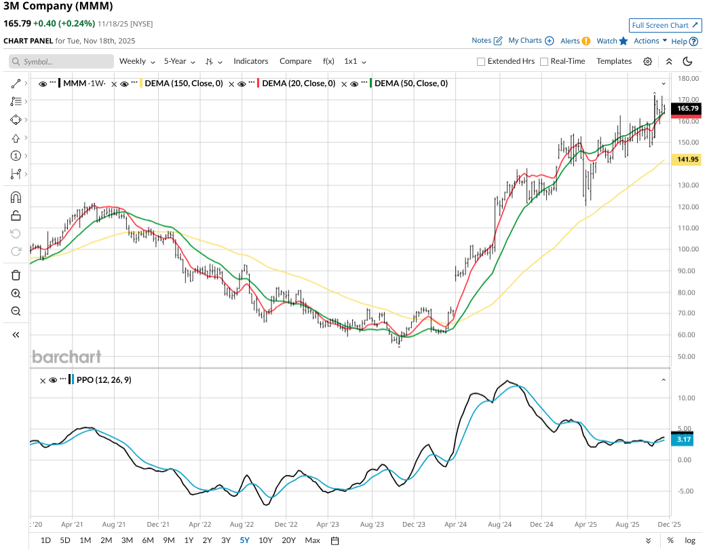The width and height of the screenshot is (728, 560).
Task: Open the Indicators menu
Action: [x=251, y=61]
